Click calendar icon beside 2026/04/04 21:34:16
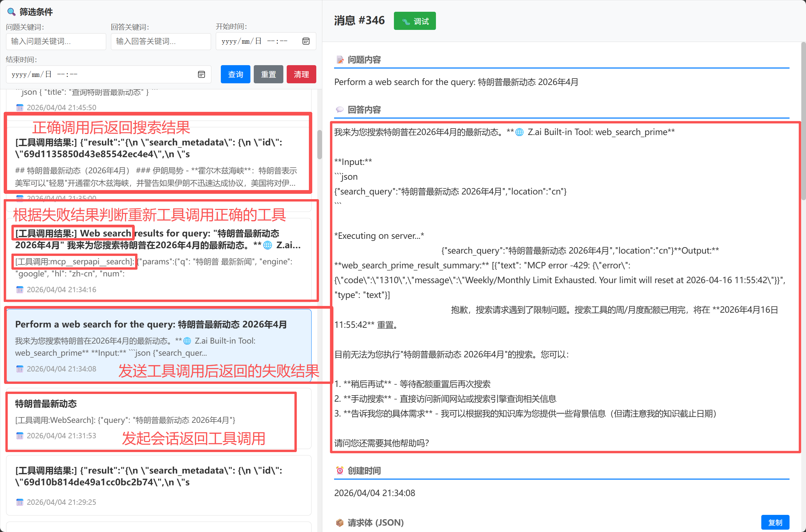The width and height of the screenshot is (806, 532). 20,290
